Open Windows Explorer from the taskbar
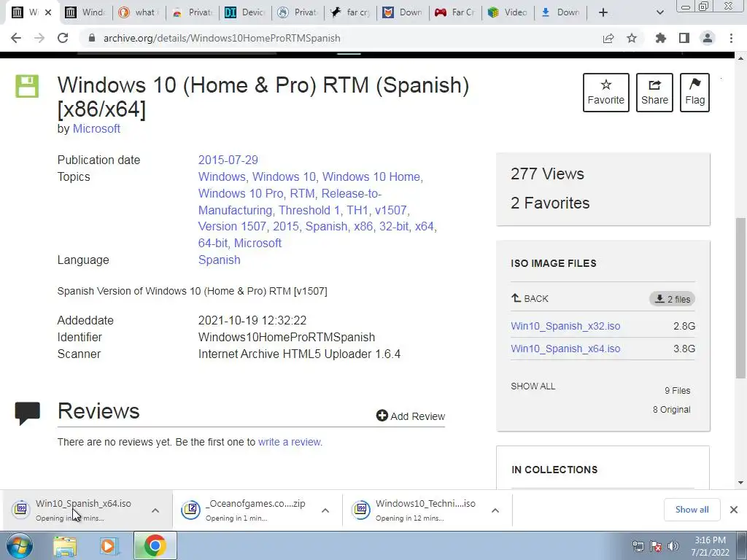Screen dimensions: 747x560 (x=65, y=545)
